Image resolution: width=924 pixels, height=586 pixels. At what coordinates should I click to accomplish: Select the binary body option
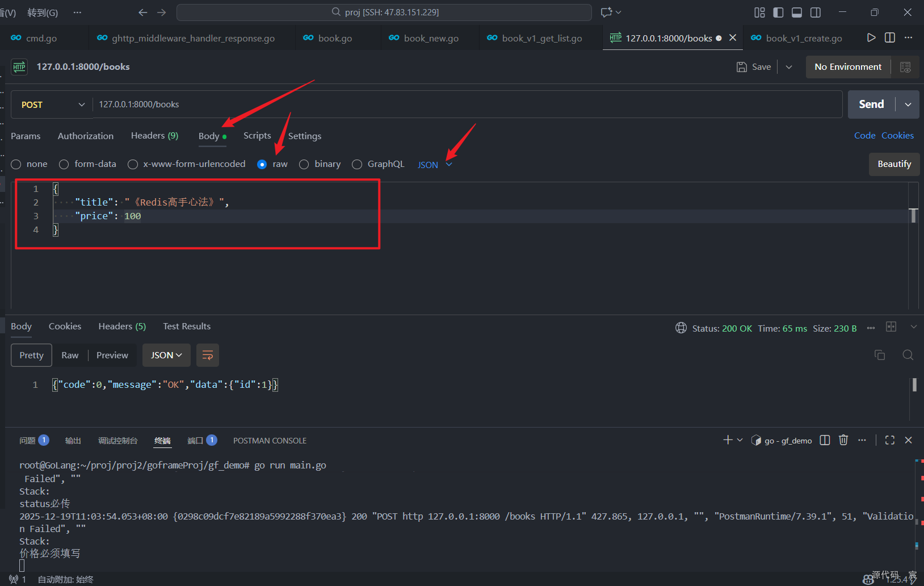point(304,164)
